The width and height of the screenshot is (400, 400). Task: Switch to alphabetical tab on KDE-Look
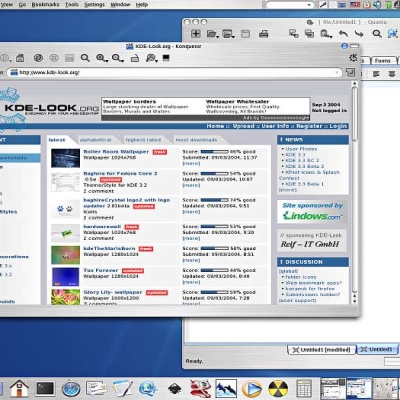coord(95,140)
